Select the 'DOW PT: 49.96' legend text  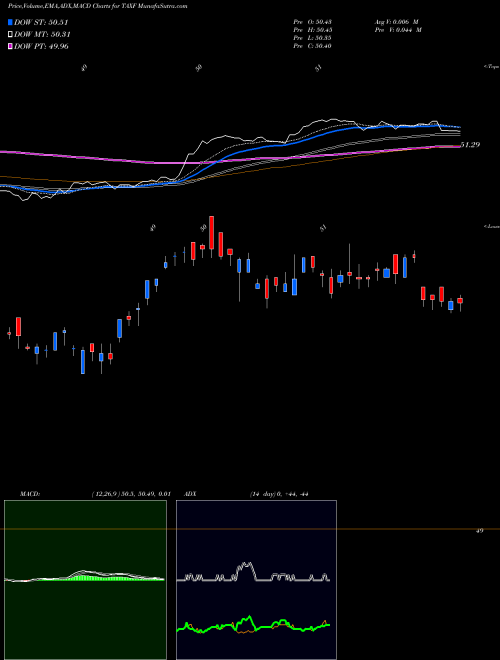coord(41,46)
